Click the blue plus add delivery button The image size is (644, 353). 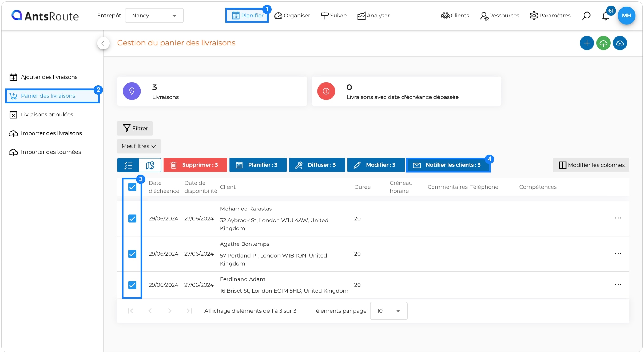[587, 43]
